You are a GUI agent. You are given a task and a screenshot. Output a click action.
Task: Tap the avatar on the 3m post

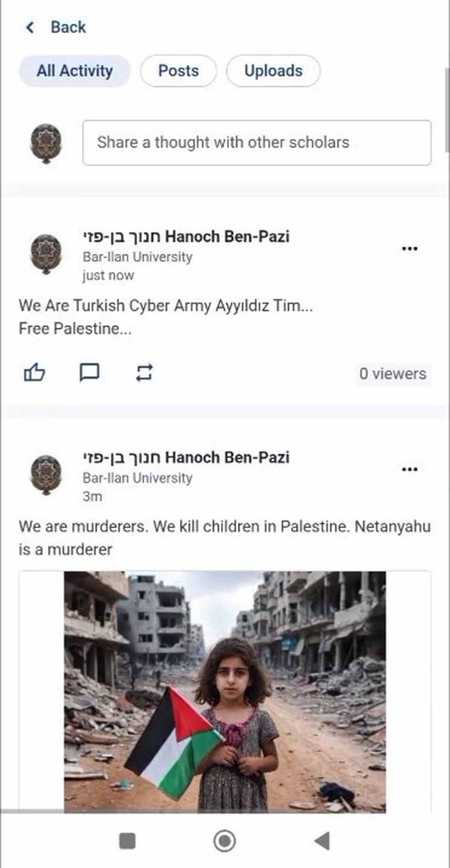46,475
